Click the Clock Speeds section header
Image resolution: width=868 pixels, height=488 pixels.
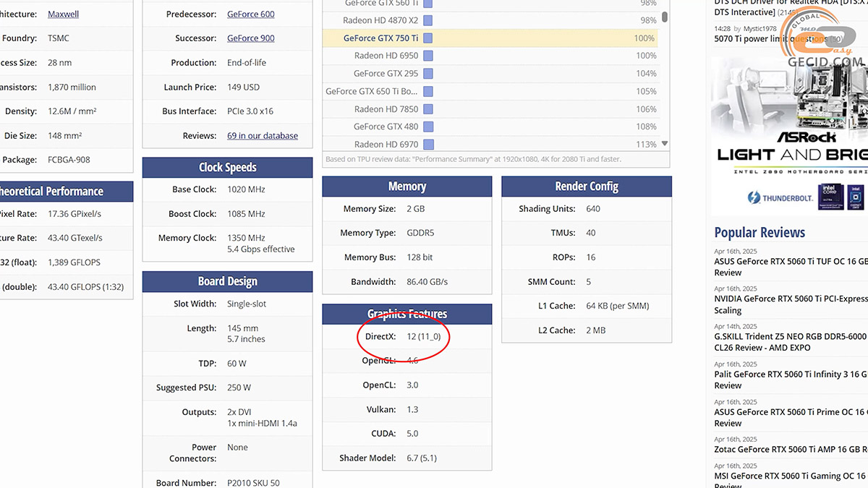click(x=228, y=167)
